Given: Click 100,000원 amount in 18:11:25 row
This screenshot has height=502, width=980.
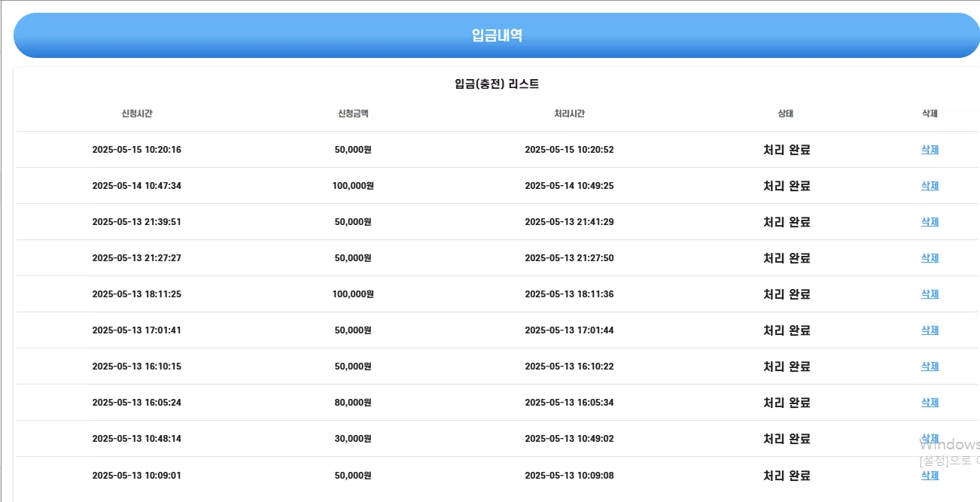Looking at the screenshot, I should 353,294.
